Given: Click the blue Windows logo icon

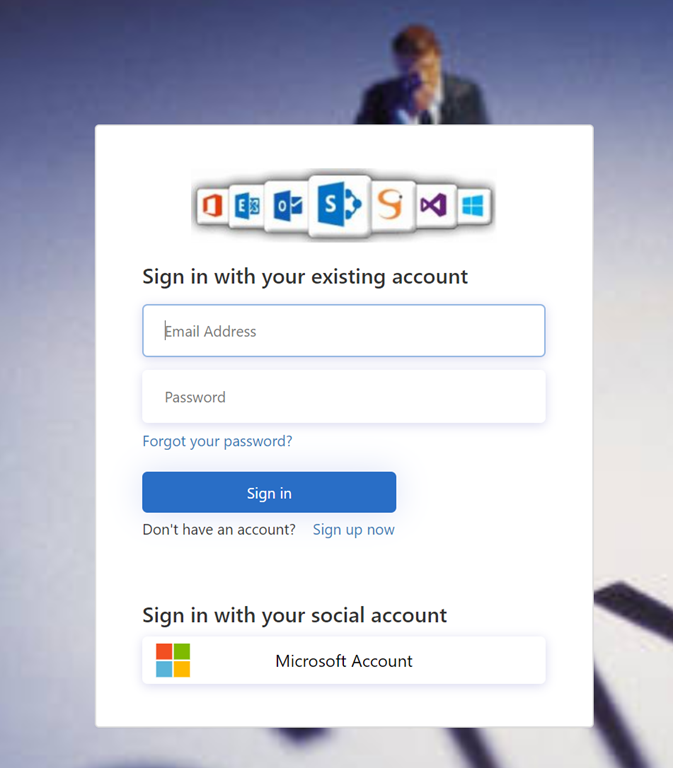Looking at the screenshot, I should click(x=473, y=205).
